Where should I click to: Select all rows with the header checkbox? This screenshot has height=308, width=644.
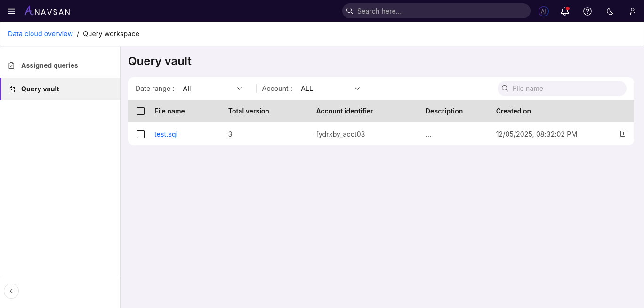tap(140, 111)
